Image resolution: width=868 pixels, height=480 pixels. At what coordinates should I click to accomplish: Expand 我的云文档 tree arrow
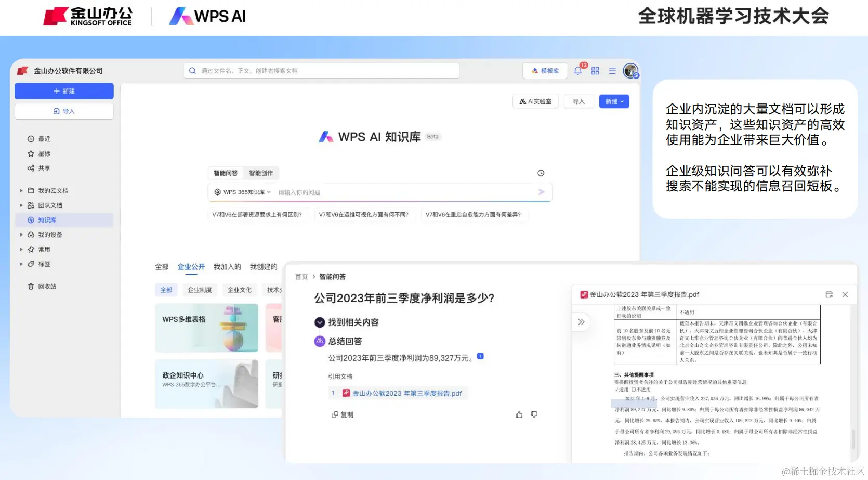coord(21,191)
